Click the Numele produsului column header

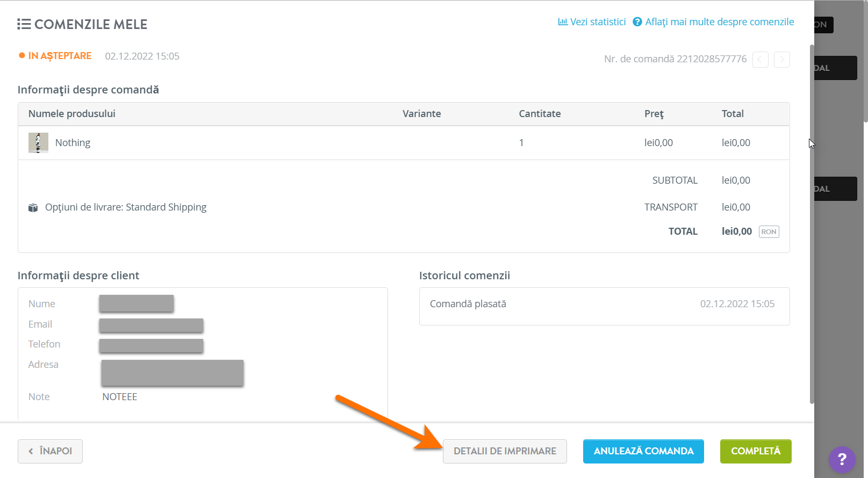(72, 114)
